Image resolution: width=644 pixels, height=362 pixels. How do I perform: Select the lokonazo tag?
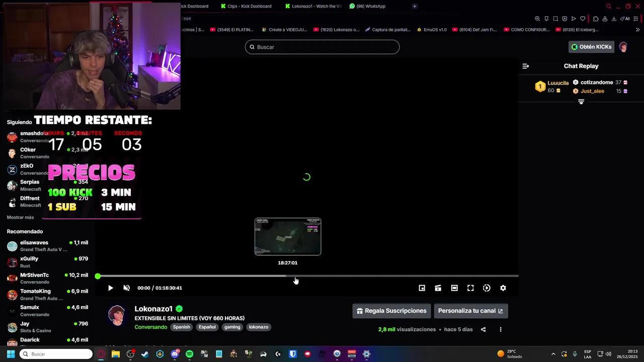click(x=259, y=327)
